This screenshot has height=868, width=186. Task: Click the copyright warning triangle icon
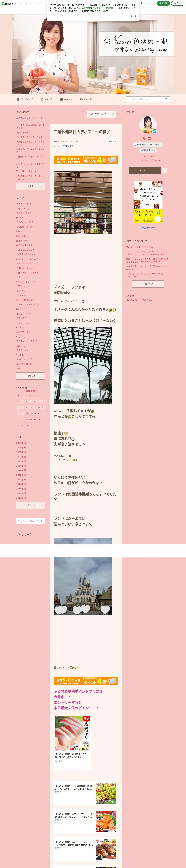coord(128,300)
